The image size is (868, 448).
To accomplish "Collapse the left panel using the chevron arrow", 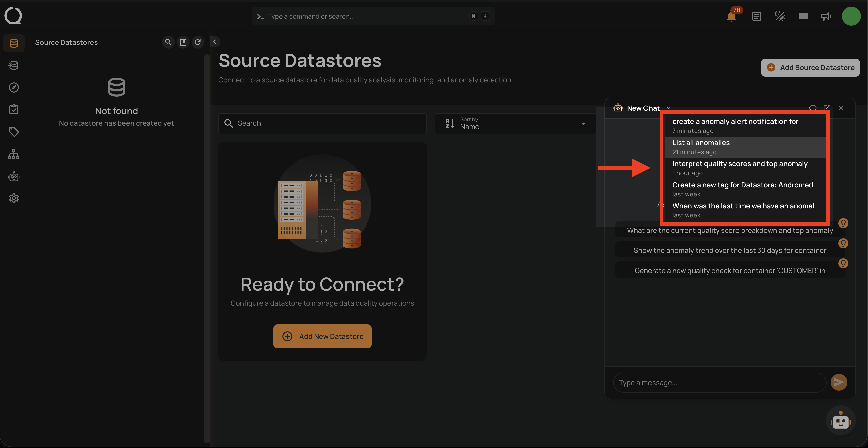I will coord(215,42).
